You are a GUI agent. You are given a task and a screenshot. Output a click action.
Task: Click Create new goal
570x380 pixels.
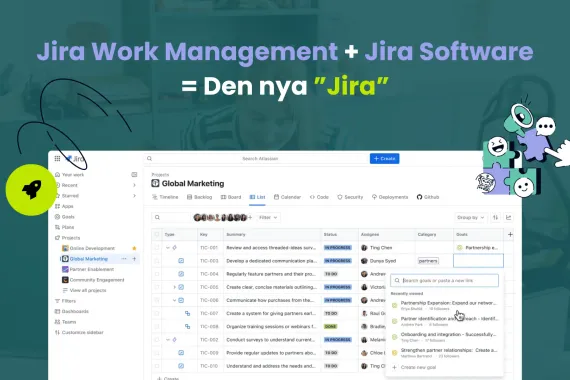click(x=414, y=367)
